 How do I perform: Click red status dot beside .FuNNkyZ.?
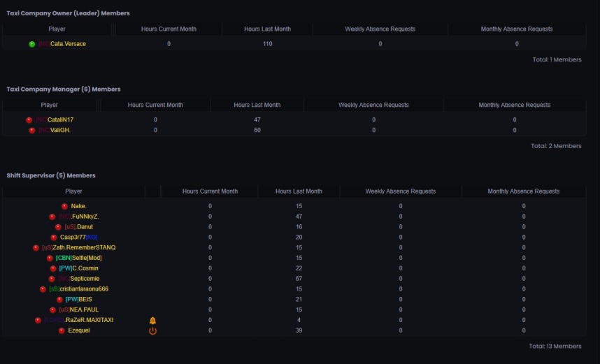[x=52, y=217]
